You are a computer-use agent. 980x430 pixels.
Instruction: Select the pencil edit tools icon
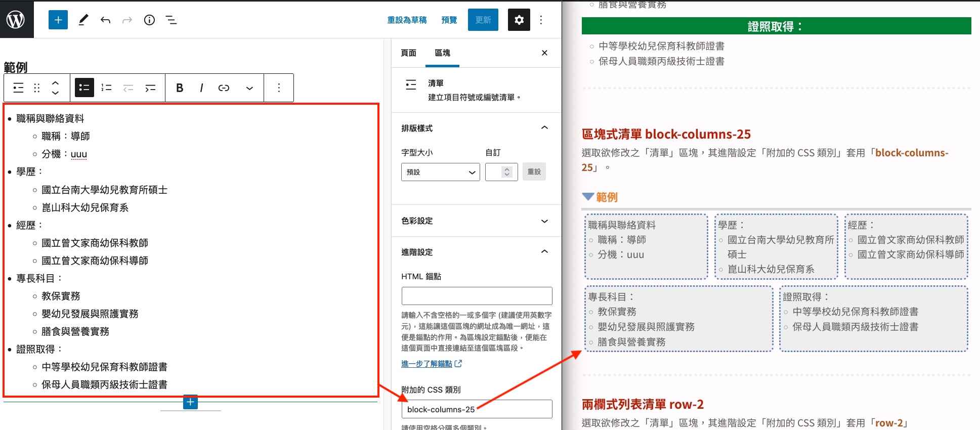[83, 20]
